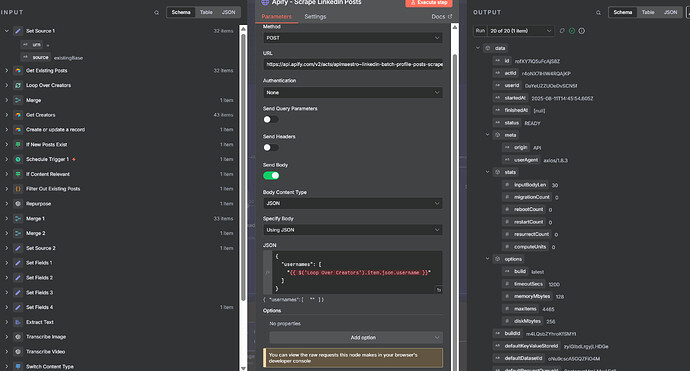Switch OUTPUT panel to JSON view
Screen dimensions: 690x371
click(670, 12)
